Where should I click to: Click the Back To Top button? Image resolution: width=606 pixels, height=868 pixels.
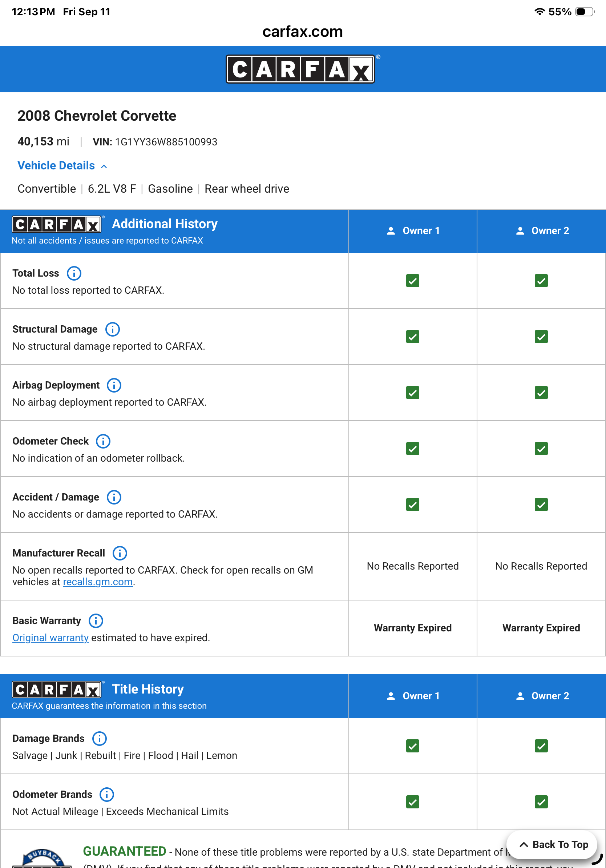click(552, 845)
